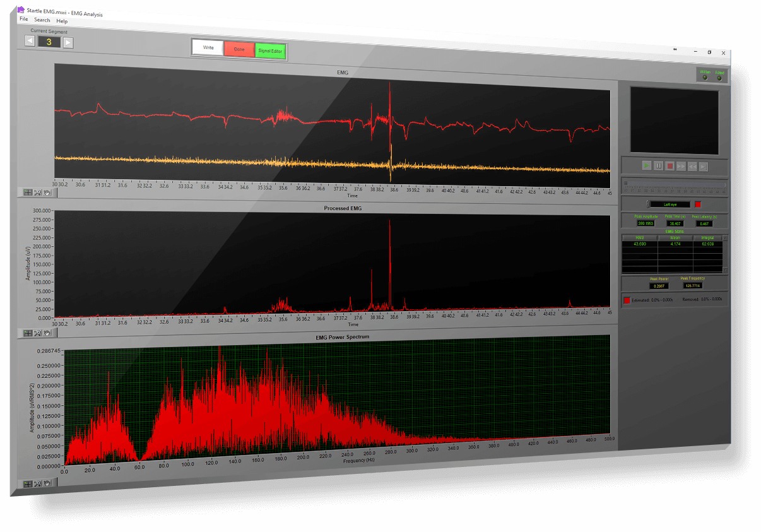Open the Search menu
The height and width of the screenshot is (532, 761).
(x=42, y=20)
